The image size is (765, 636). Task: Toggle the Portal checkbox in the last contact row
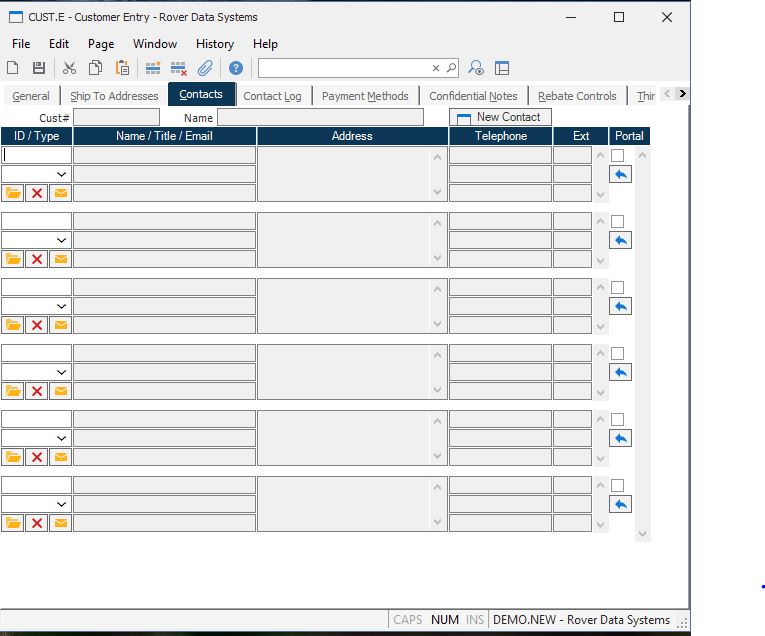click(618, 485)
